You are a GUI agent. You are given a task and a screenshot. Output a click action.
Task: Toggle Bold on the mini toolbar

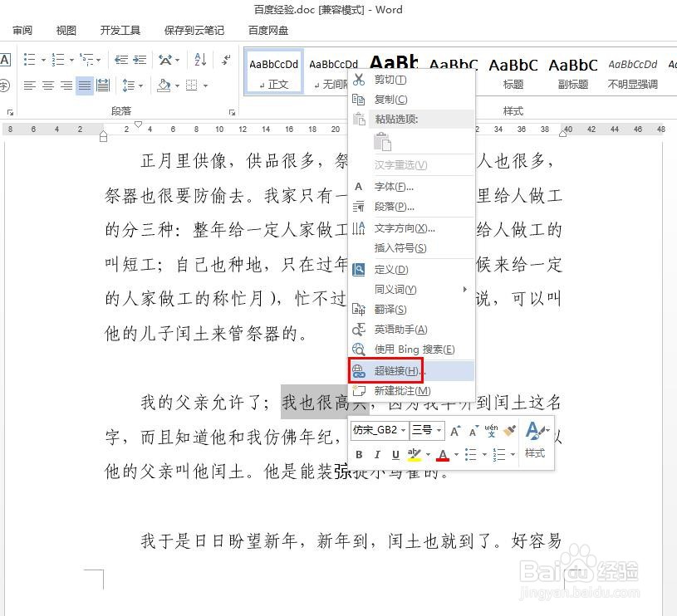(x=359, y=454)
